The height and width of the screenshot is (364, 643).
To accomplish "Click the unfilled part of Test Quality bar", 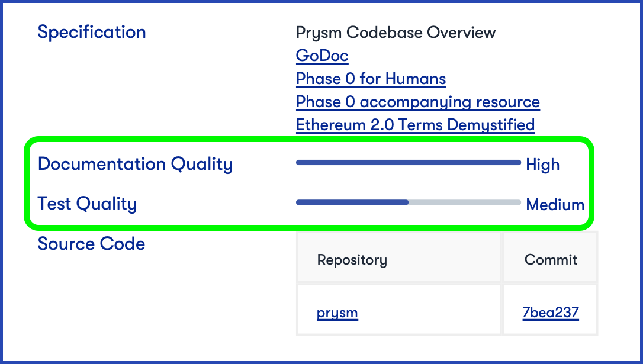I will (465, 202).
